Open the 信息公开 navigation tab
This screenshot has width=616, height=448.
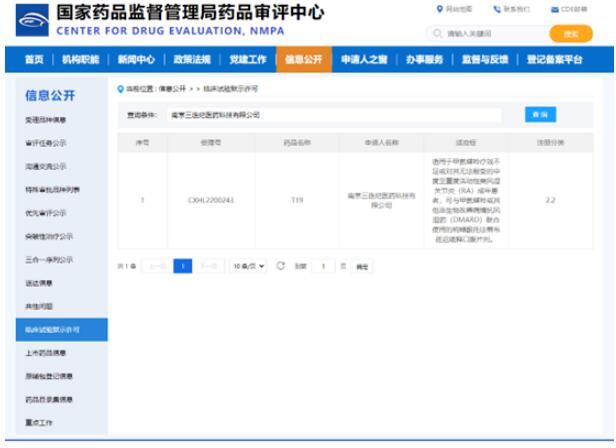coord(303,60)
